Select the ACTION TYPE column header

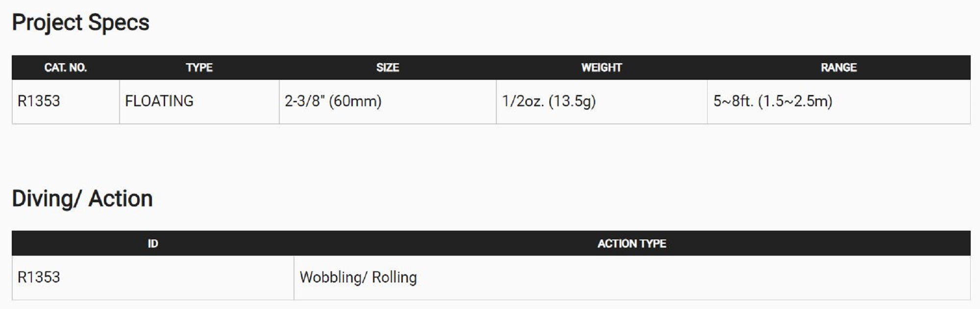click(x=632, y=243)
